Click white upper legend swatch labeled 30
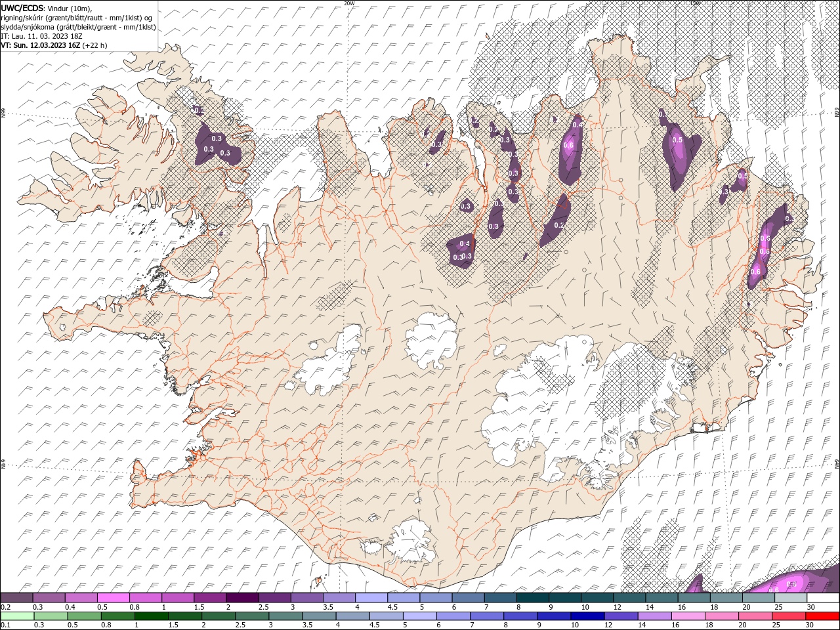 [823, 598]
